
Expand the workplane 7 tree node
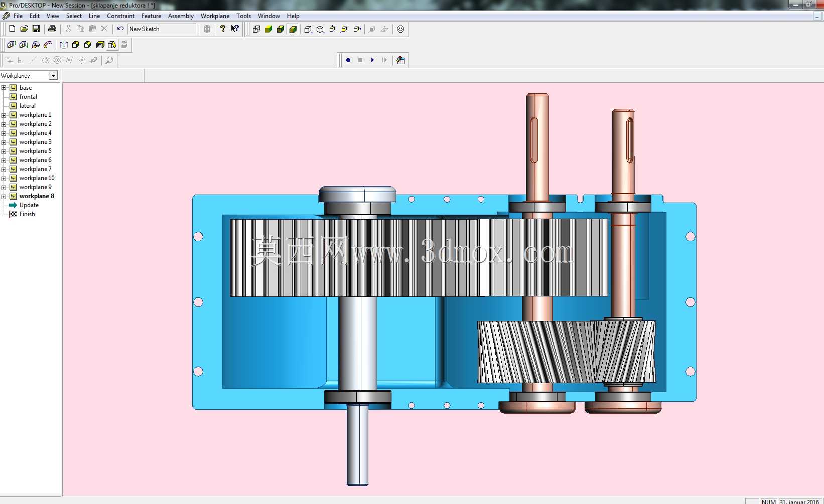pos(4,169)
